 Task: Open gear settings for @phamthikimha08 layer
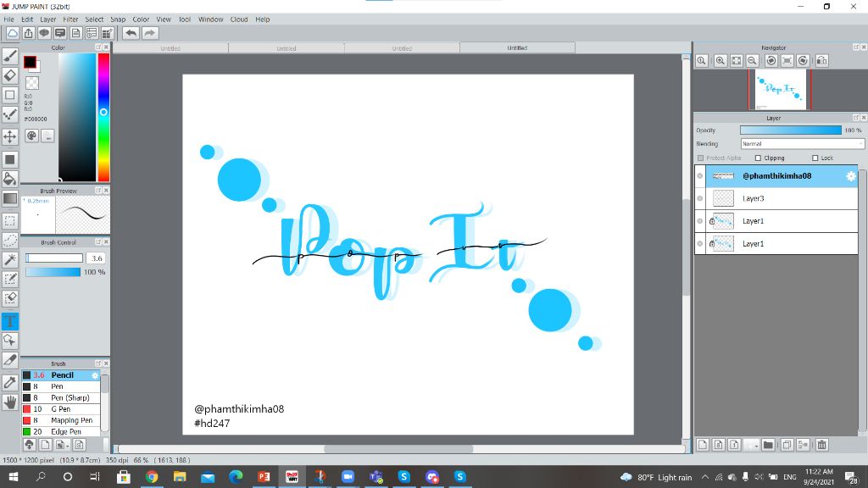coord(851,176)
